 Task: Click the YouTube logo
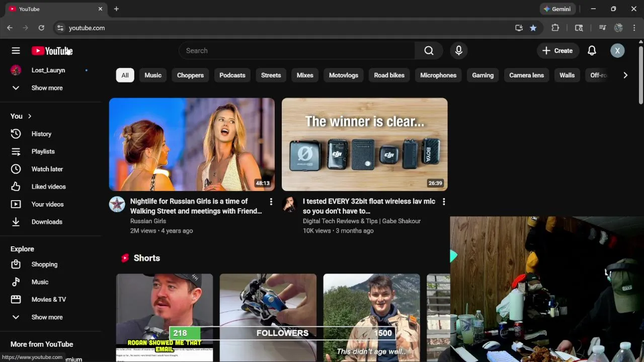pyautogui.click(x=52, y=51)
